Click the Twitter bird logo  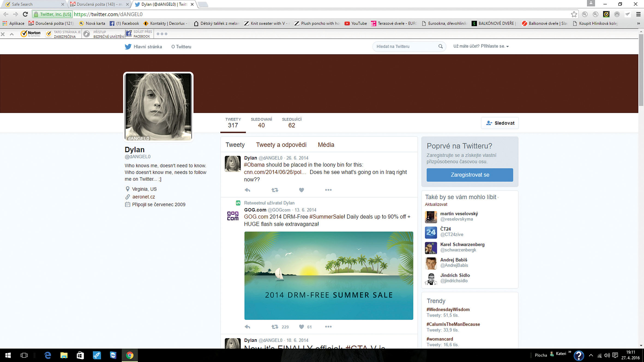(128, 47)
